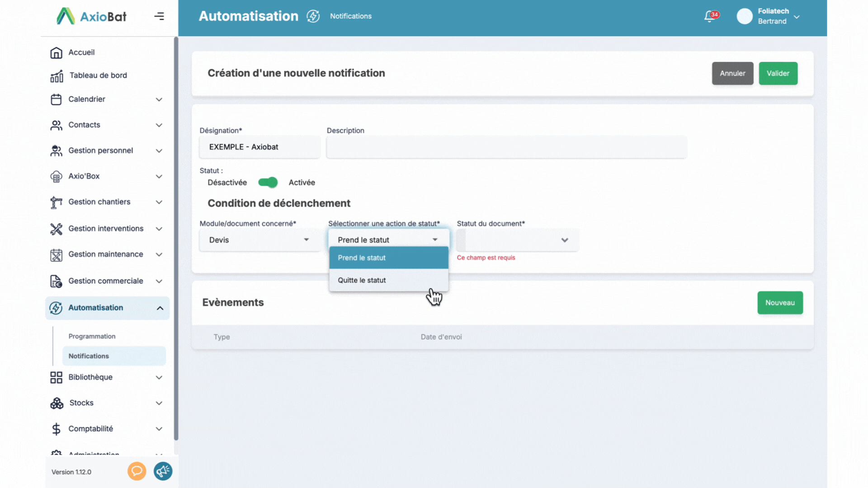Screen dimensions: 868x488
Task: Open the Module/document concerné Devis dropdown
Action: click(x=259, y=240)
